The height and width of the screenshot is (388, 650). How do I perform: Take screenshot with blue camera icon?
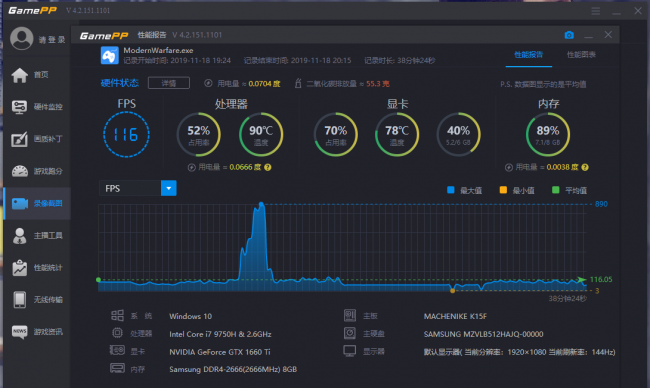coord(569,35)
